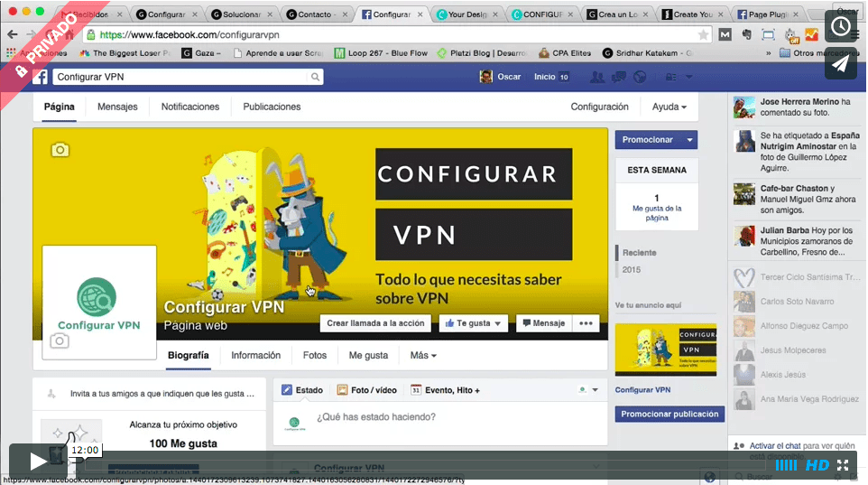This screenshot has width=868, height=485.
Task: Click the Mensaje button on the cover
Action: (x=543, y=323)
